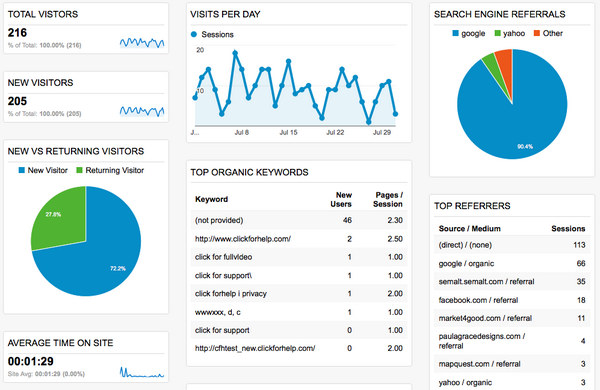Click the Jul 22 axis label
Viewport: 600px width, 390px height.
[x=335, y=132]
